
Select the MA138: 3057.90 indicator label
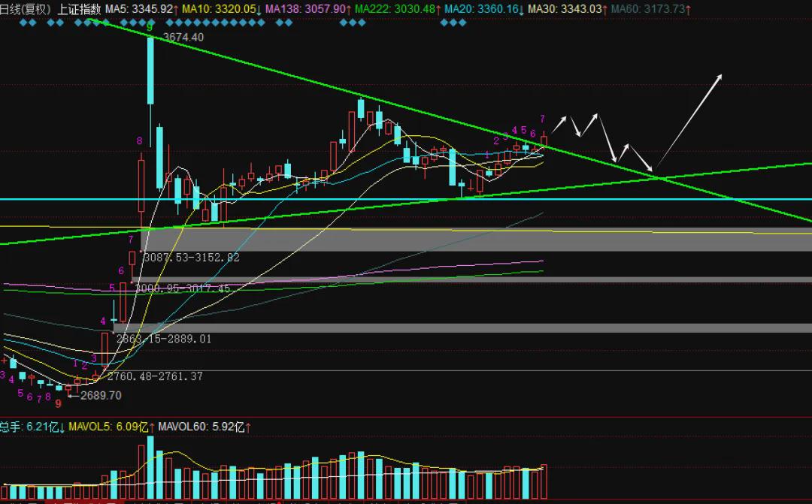pyautogui.click(x=308, y=9)
